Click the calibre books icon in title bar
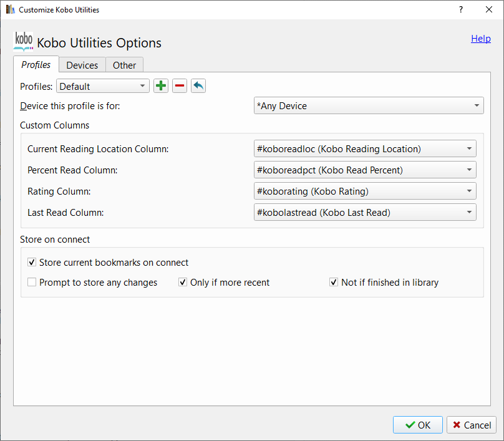Viewport: 504px width, 441px height. (x=10, y=10)
